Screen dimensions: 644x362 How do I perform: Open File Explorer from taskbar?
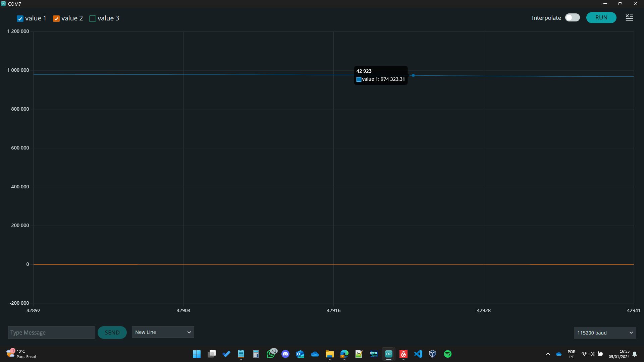tap(329, 354)
